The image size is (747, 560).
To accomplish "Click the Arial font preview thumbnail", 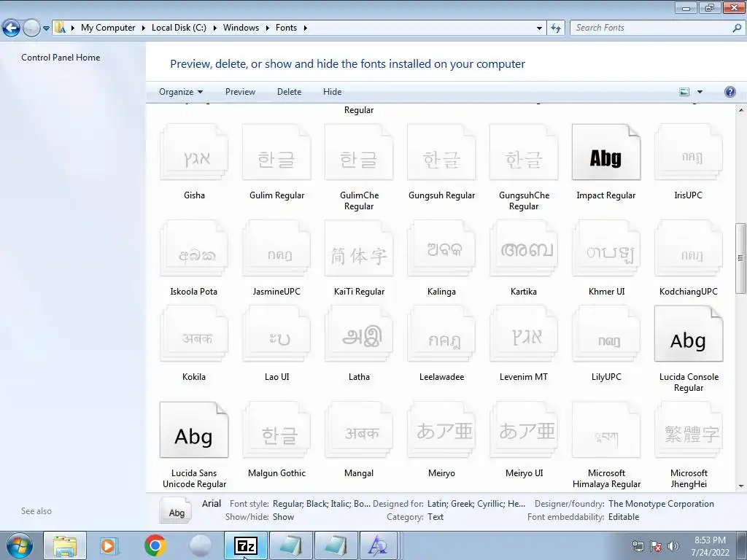I will click(x=176, y=510).
